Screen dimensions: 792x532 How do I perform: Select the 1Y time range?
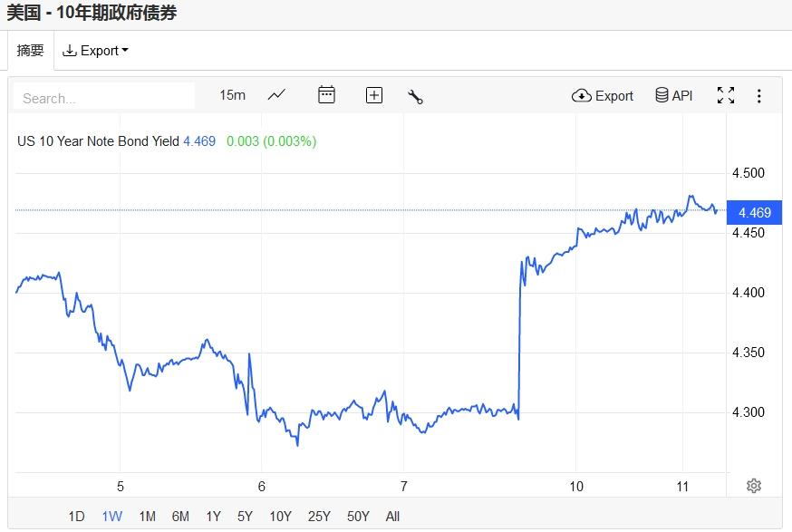213,517
